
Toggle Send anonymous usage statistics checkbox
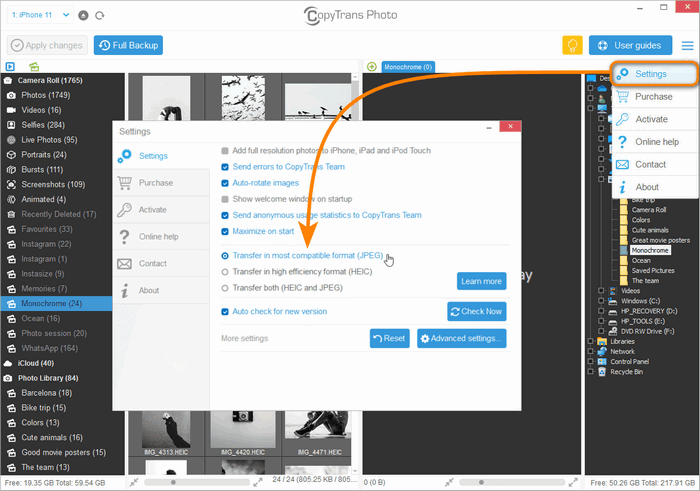pyautogui.click(x=225, y=215)
